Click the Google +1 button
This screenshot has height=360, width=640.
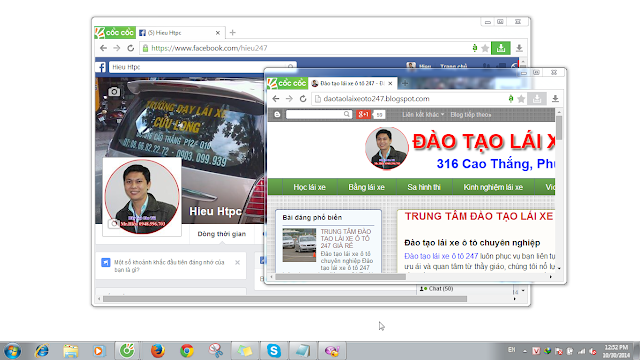363,115
